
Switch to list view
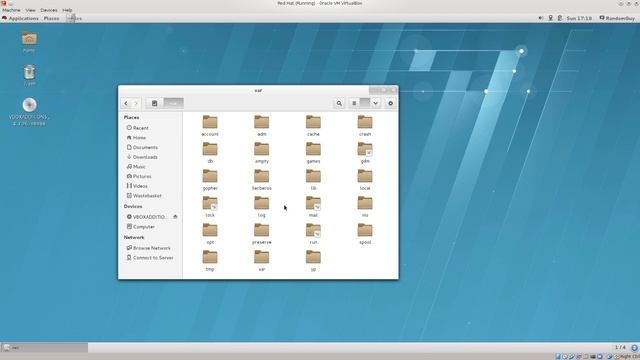(x=354, y=103)
